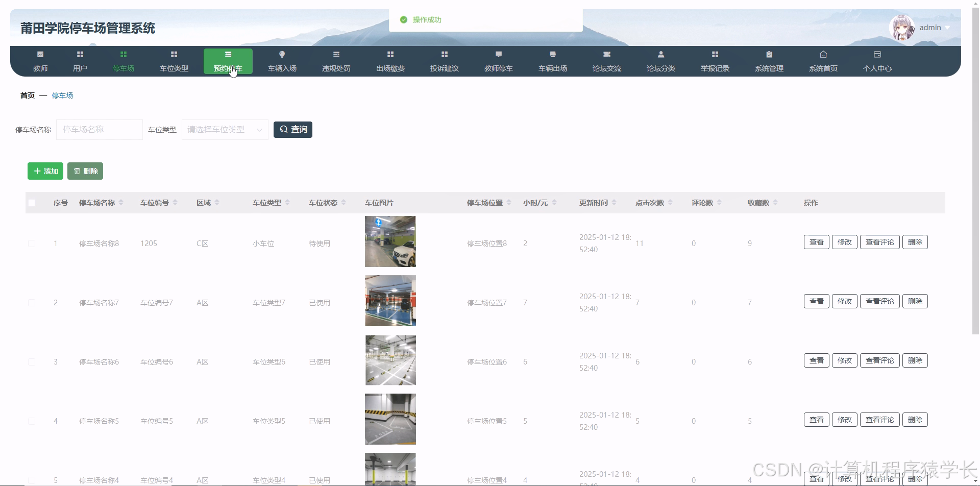Screen dimensions: 980x486
Task: Click the 1205 parking number cell
Action: point(149,244)
